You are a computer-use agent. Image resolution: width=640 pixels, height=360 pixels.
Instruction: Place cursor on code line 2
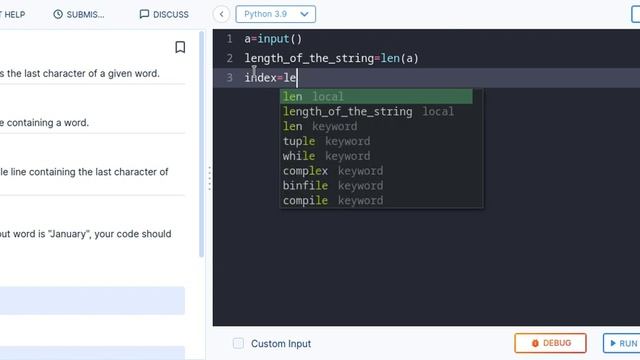pos(331,58)
